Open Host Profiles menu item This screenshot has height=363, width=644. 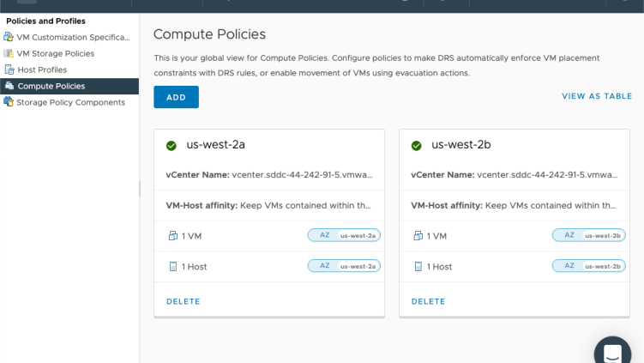[42, 70]
